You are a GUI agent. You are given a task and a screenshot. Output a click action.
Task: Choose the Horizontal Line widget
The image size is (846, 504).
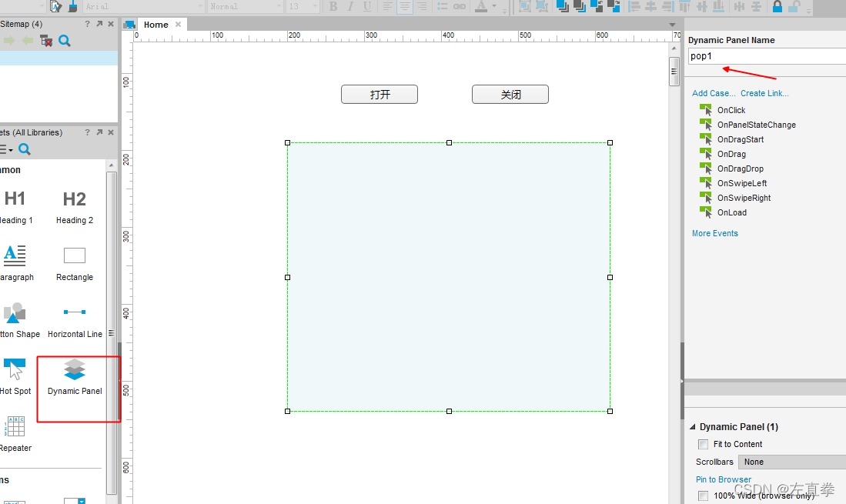click(x=75, y=322)
